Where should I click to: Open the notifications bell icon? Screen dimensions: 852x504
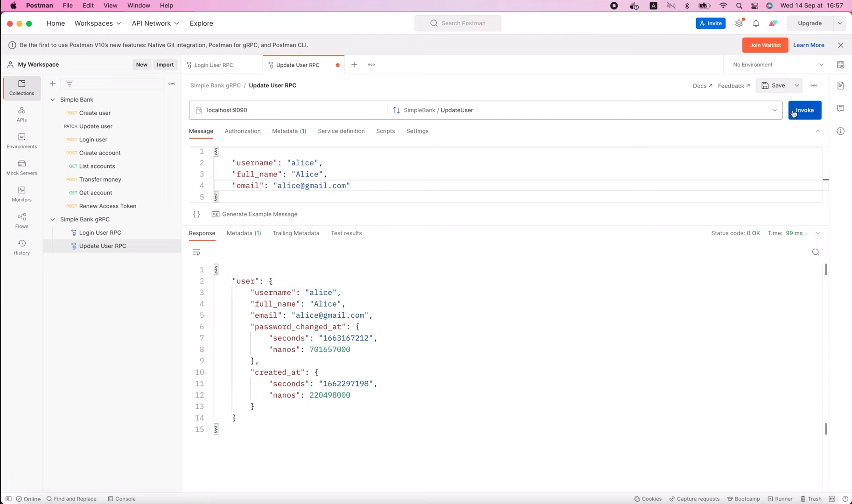pyautogui.click(x=756, y=23)
